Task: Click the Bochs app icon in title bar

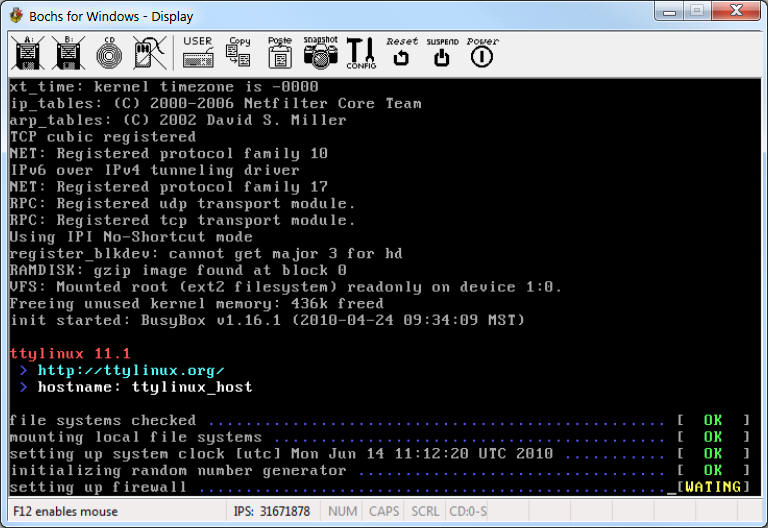Action: click(16, 16)
